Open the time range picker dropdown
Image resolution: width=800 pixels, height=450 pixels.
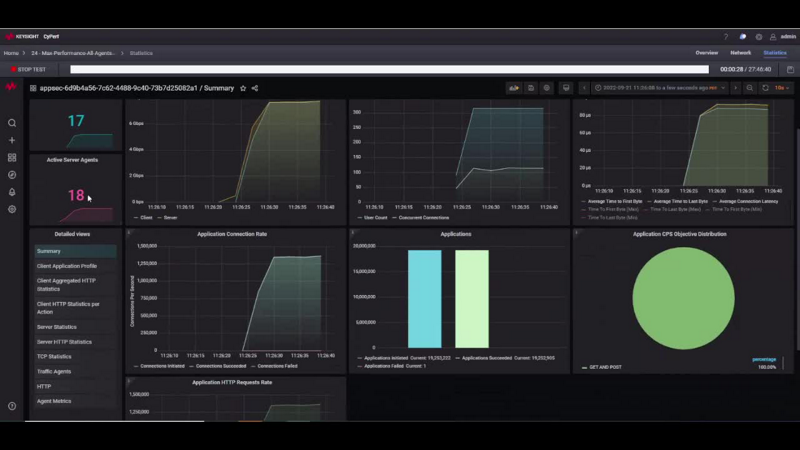click(660, 88)
